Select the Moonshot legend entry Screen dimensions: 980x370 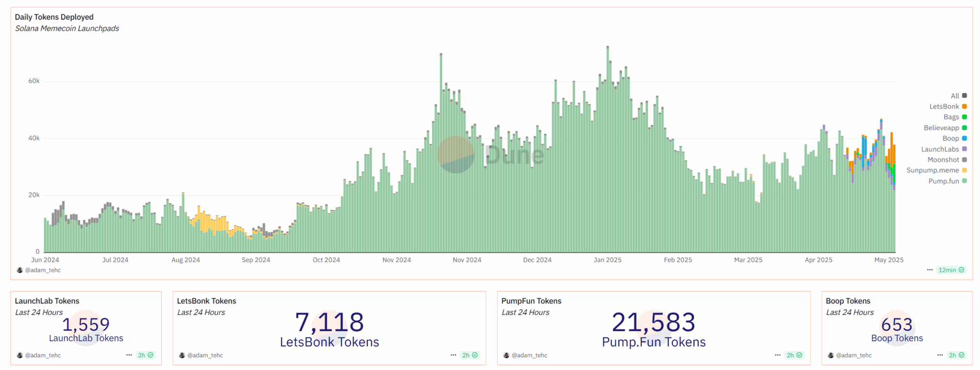(943, 160)
